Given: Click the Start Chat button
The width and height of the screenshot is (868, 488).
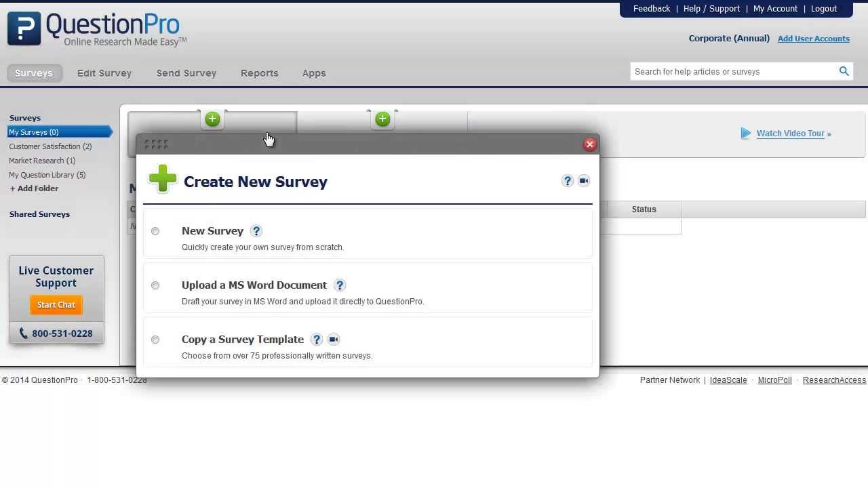Looking at the screenshot, I should [56, 305].
